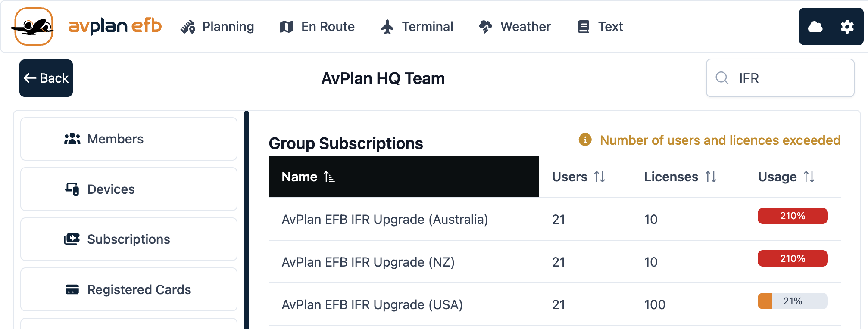This screenshot has width=868, height=329.
Task: Open the Weather menu
Action: click(515, 27)
